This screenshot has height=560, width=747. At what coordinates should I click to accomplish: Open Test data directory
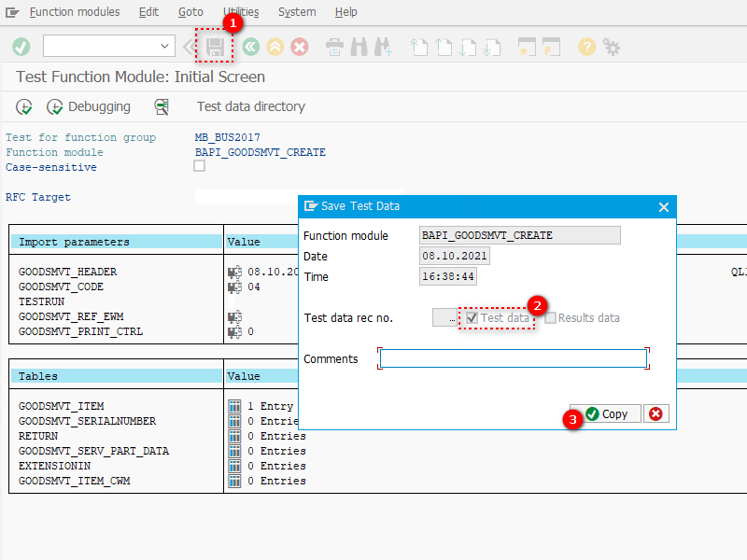249,106
